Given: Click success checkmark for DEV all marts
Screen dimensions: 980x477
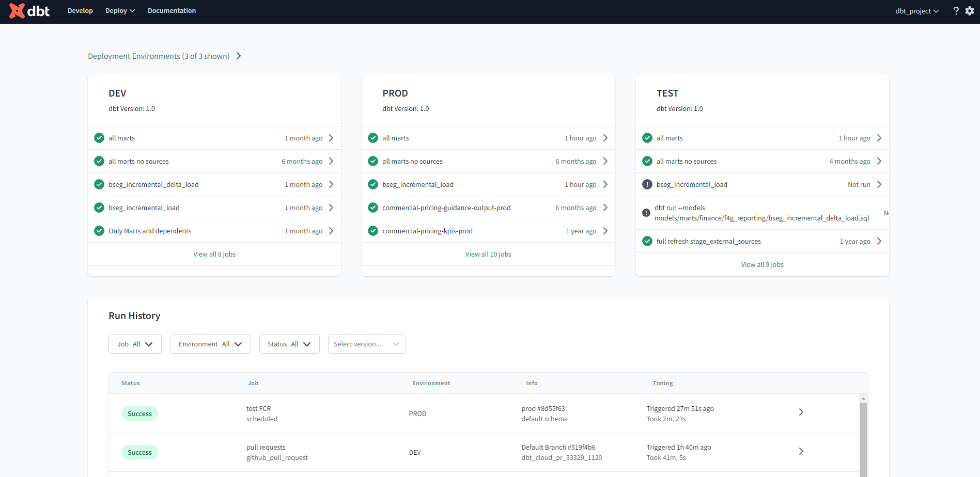Looking at the screenshot, I should (x=99, y=138).
